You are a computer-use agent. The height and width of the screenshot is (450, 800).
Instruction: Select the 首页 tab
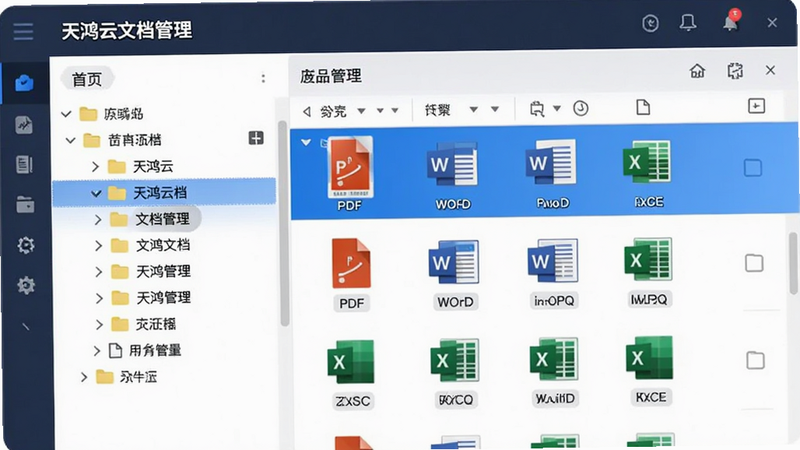(x=87, y=79)
